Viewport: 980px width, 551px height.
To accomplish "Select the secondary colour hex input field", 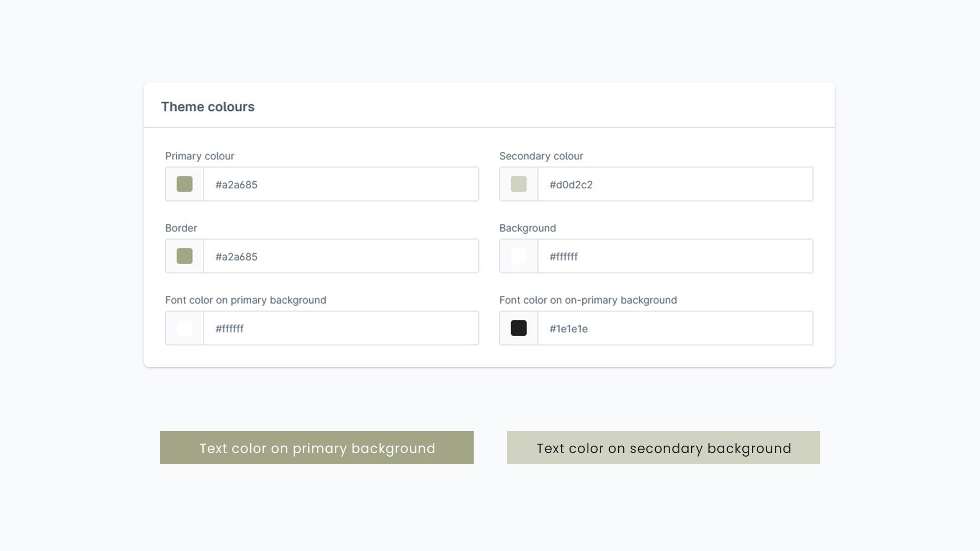I will click(x=675, y=184).
